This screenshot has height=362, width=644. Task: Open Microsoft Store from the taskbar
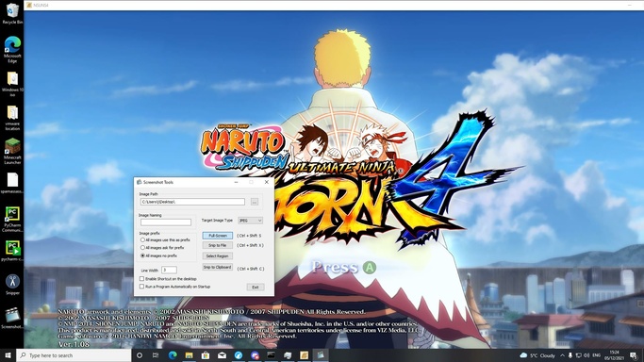point(206,355)
